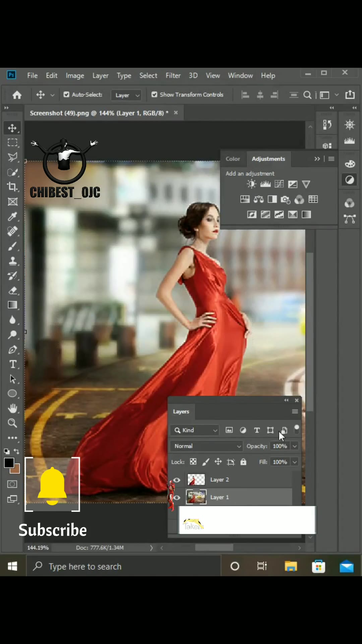Select the History Brush tool
Image resolution: width=362 pixels, height=644 pixels.
click(x=12, y=275)
